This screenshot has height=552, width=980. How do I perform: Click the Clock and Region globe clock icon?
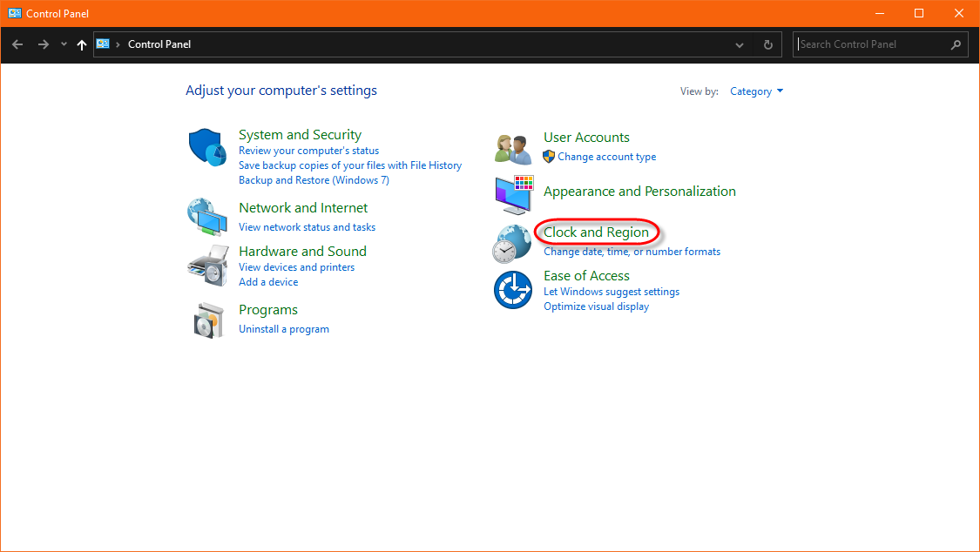tap(512, 244)
